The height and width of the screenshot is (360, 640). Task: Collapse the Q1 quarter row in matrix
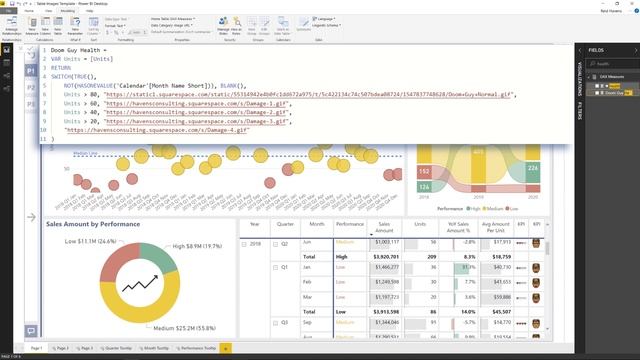point(276,268)
